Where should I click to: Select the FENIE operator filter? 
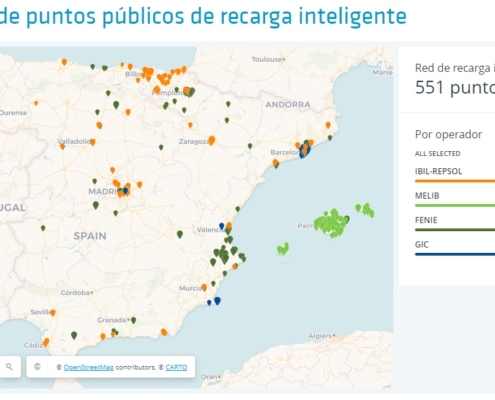tap(426, 220)
